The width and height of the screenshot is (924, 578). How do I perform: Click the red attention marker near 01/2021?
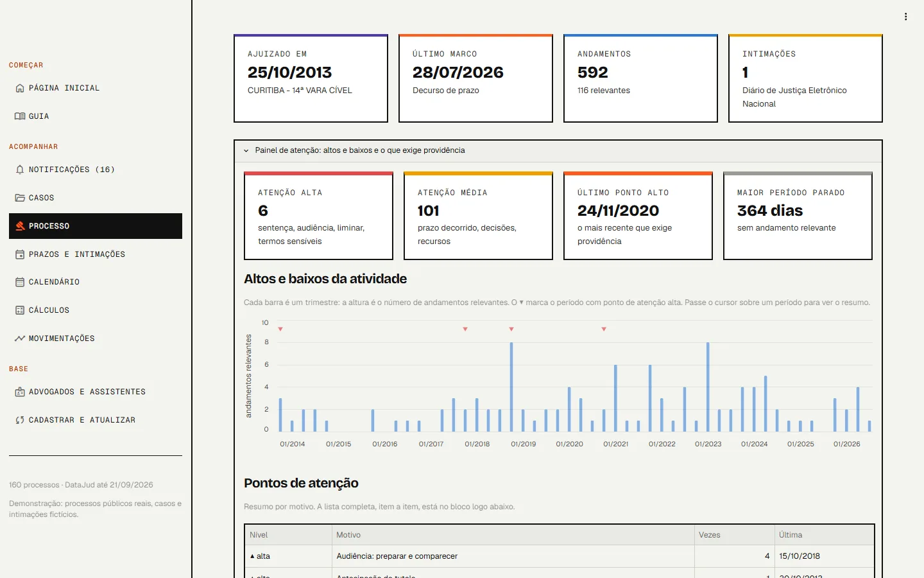pos(604,329)
